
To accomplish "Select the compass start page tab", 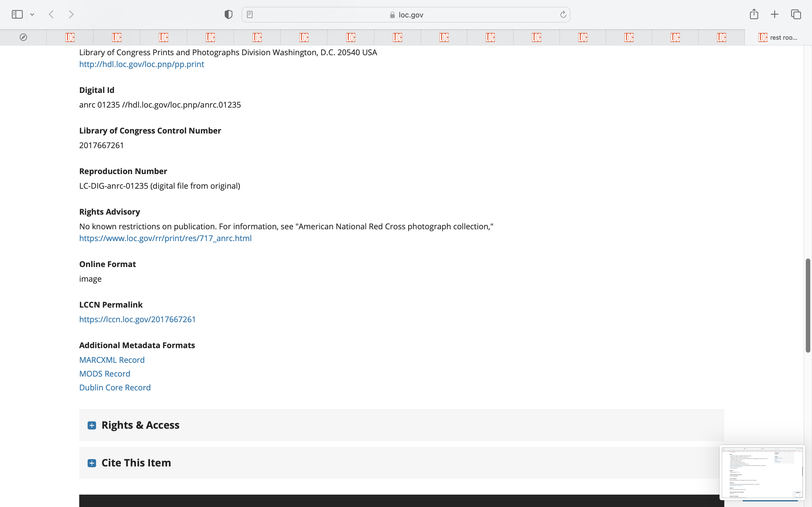I will (23, 37).
